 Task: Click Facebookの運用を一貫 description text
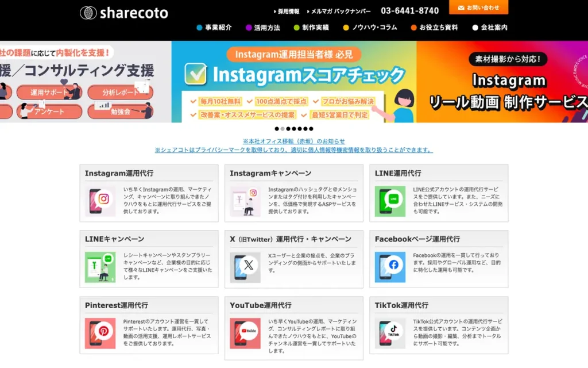457,262
